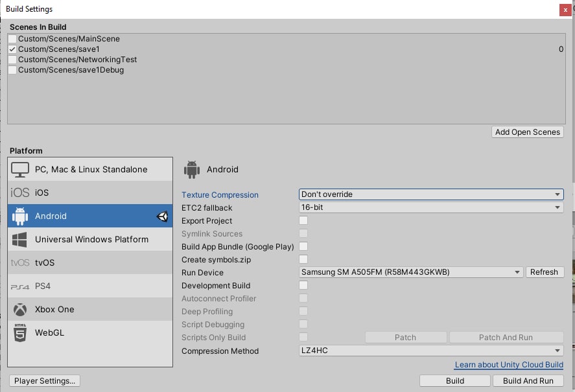Toggle the Export Project checkbox
Screen dimensions: 575x392
coord(303,220)
